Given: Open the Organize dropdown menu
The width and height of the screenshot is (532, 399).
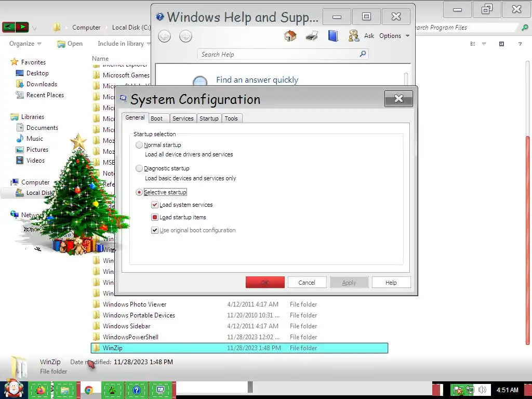Looking at the screenshot, I should [25, 44].
